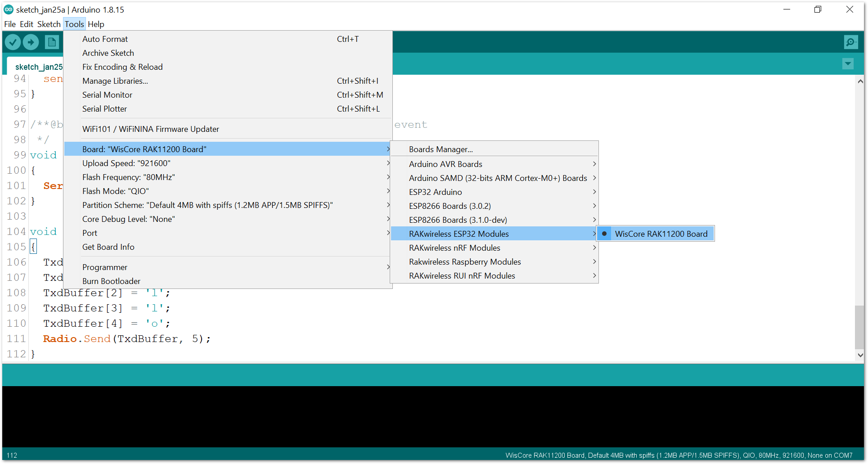Screen dimensions: 868x464
Task: Click the scroll-down arrow of the editor
Action: (860, 355)
